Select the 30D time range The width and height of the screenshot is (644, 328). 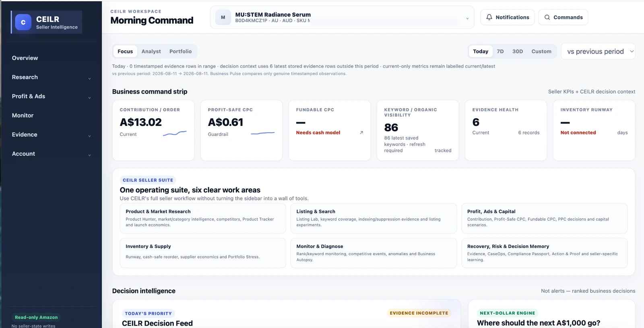click(518, 51)
